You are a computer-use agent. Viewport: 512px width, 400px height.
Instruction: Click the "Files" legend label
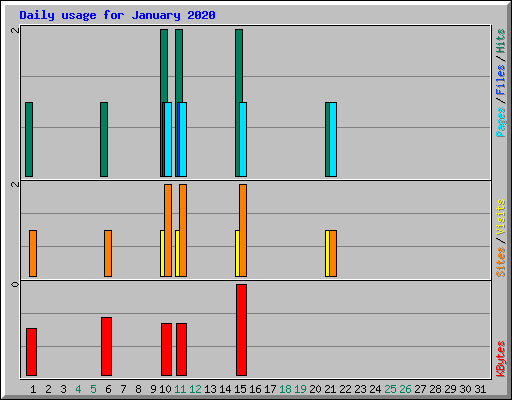(500, 80)
